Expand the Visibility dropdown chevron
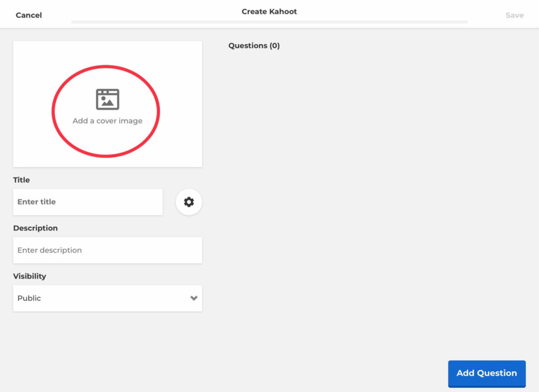Image resolution: width=539 pixels, height=392 pixels. (x=194, y=298)
